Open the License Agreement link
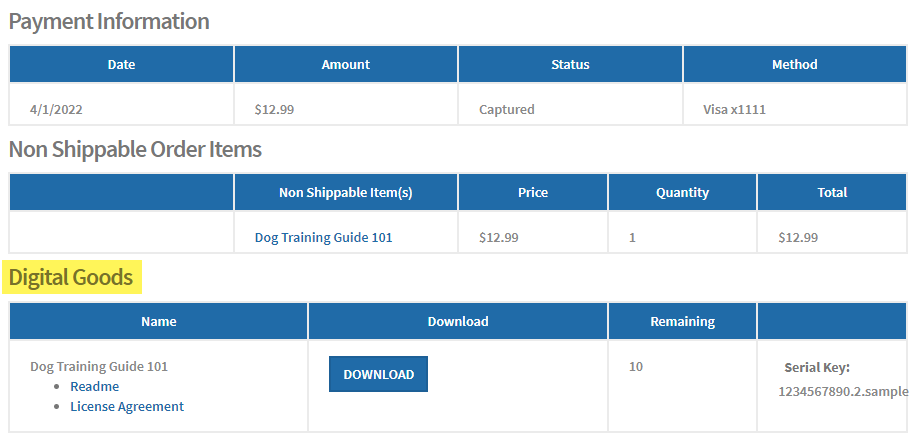 [x=127, y=406]
